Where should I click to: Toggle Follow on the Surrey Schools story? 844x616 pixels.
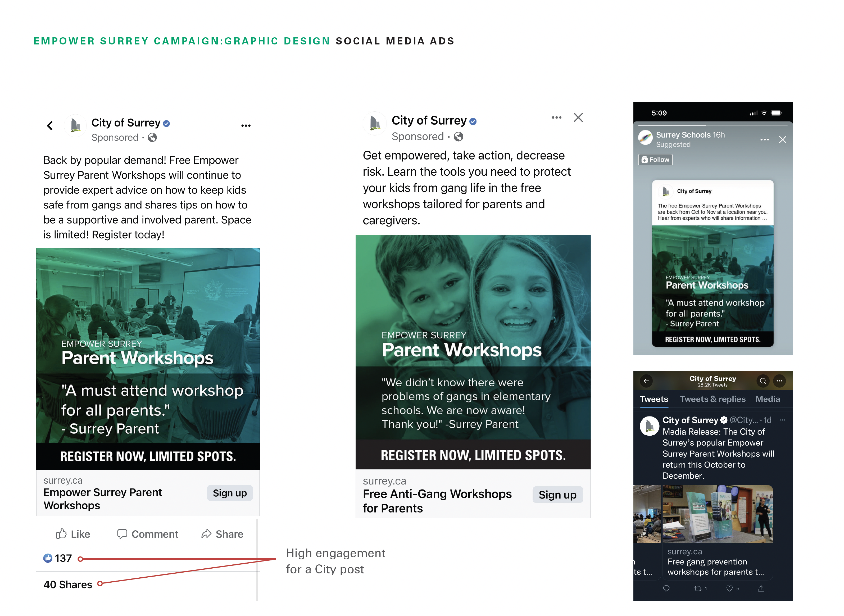655,160
